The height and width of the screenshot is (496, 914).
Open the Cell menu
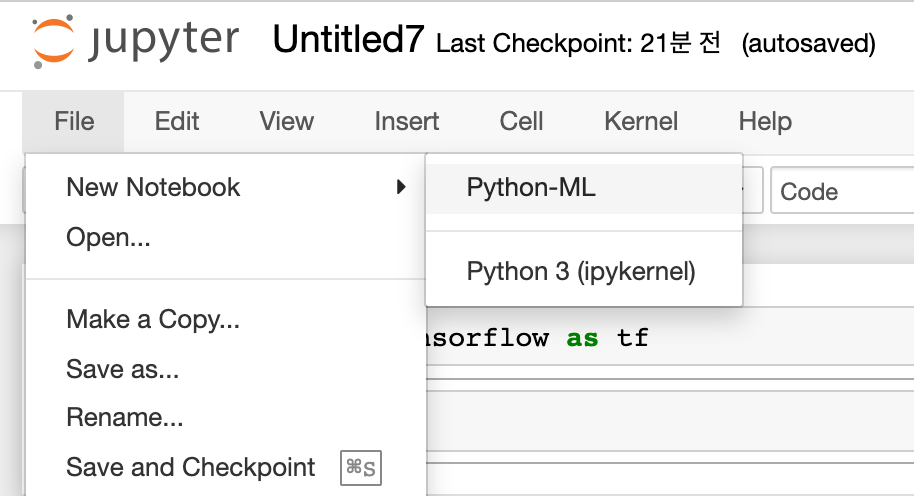[x=521, y=121]
